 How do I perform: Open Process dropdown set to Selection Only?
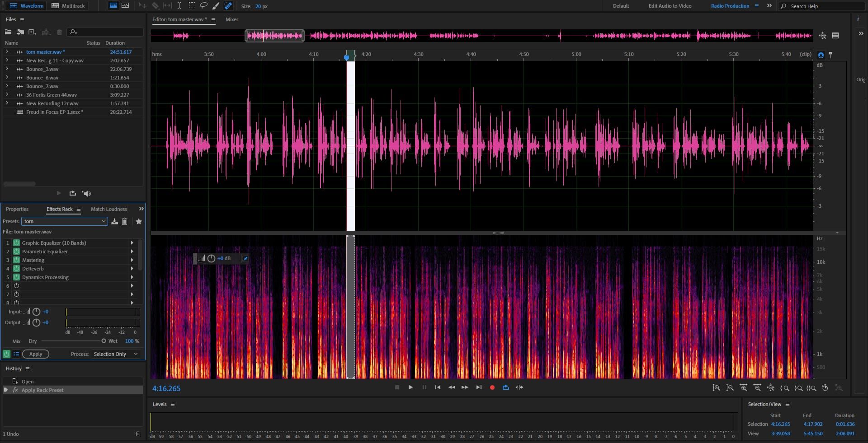(x=115, y=354)
